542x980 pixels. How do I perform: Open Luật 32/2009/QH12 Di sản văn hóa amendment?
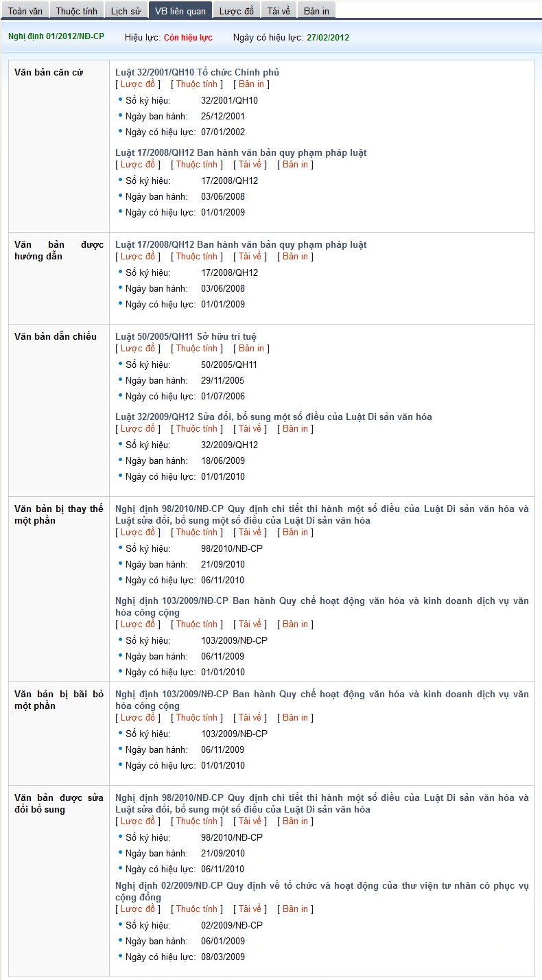(273, 417)
